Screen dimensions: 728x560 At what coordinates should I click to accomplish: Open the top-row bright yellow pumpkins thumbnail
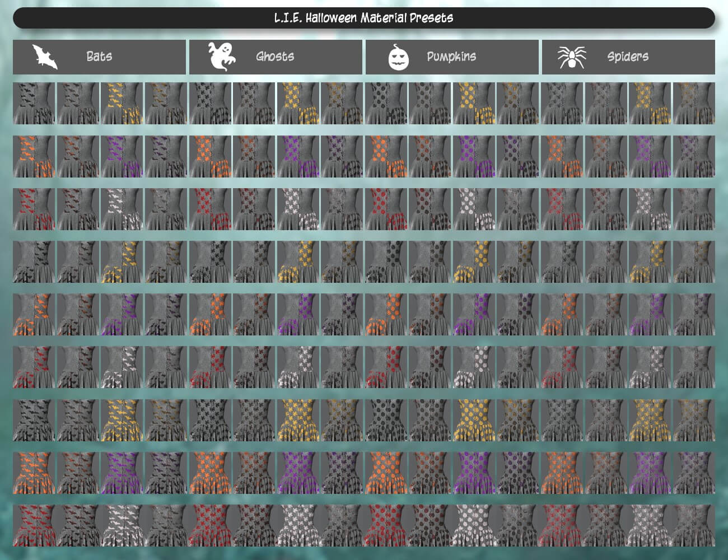coord(474,104)
